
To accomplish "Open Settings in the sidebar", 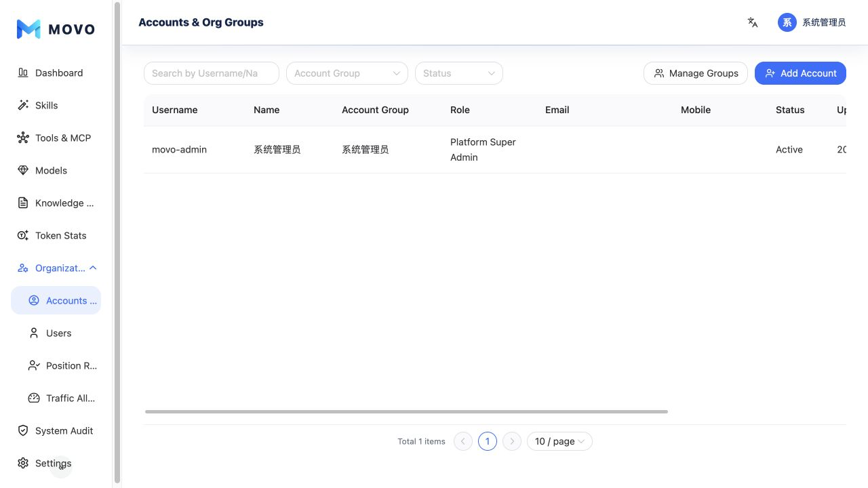I will click(x=56, y=463).
